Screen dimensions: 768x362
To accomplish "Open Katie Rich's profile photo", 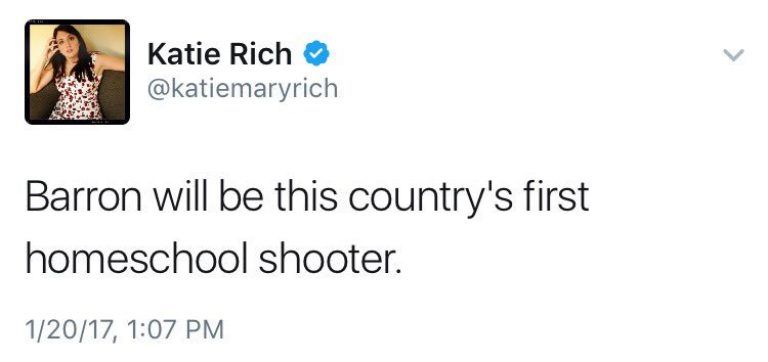I will [77, 72].
